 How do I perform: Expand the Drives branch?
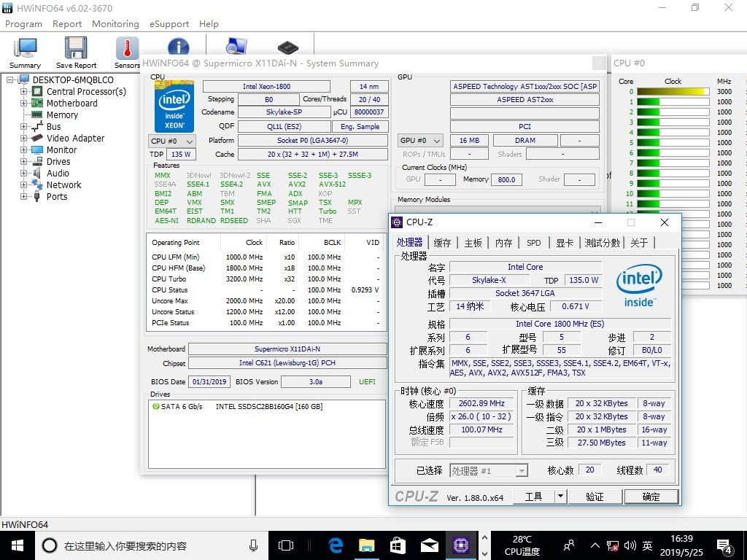[23, 161]
